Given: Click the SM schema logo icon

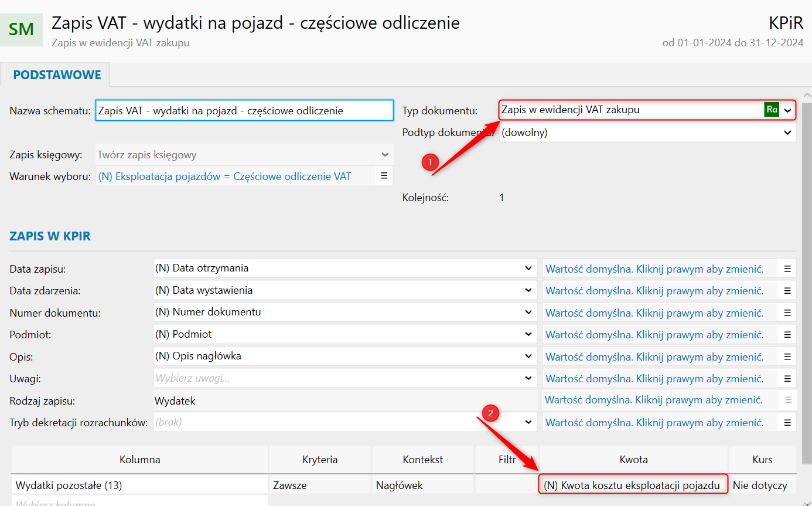Looking at the screenshot, I should [x=22, y=29].
